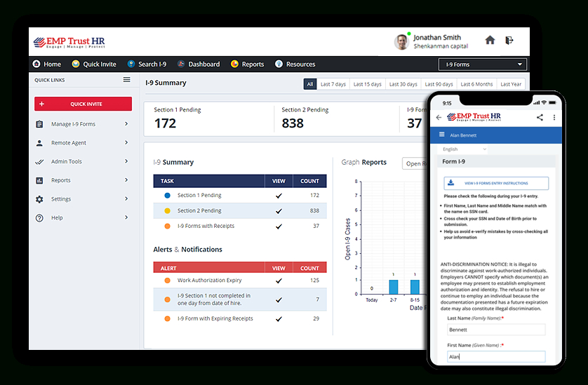
Task: Select the Last Year filter
Action: [511, 84]
